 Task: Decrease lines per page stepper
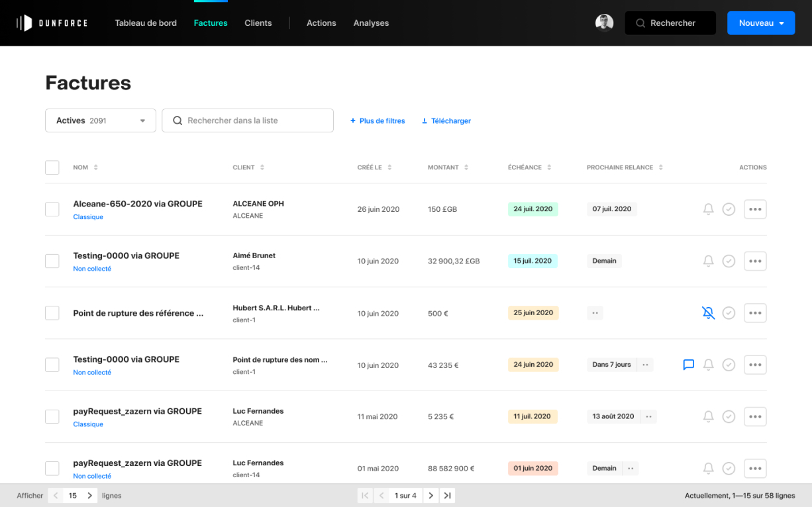coord(56,495)
